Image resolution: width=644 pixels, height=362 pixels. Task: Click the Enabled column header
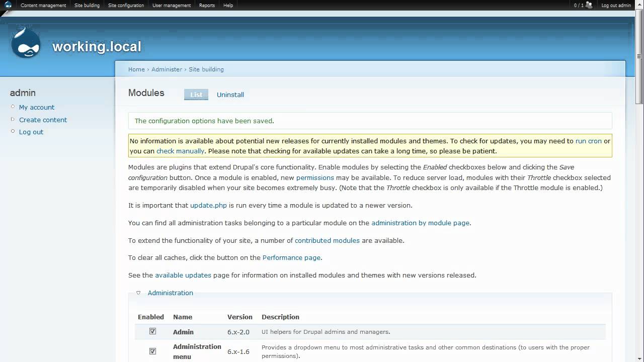point(151,317)
